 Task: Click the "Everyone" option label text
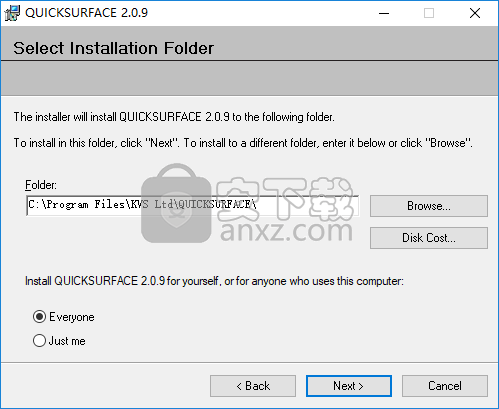tap(72, 317)
